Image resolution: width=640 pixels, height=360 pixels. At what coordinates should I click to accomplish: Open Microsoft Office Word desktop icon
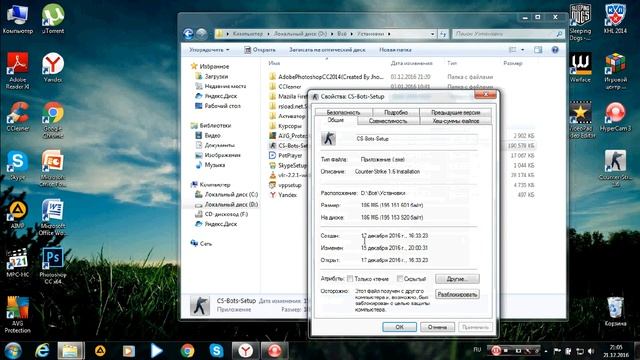(53, 217)
